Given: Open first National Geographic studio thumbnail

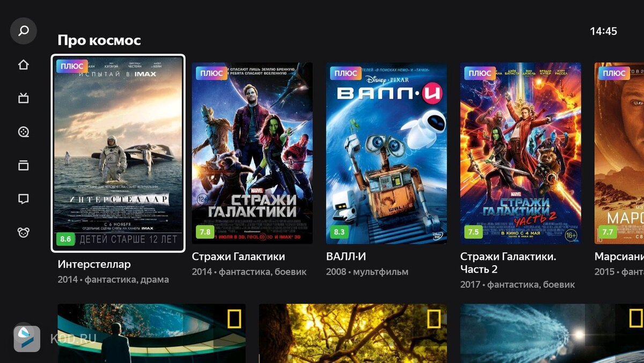Looking at the screenshot, I should pyautogui.click(x=151, y=333).
